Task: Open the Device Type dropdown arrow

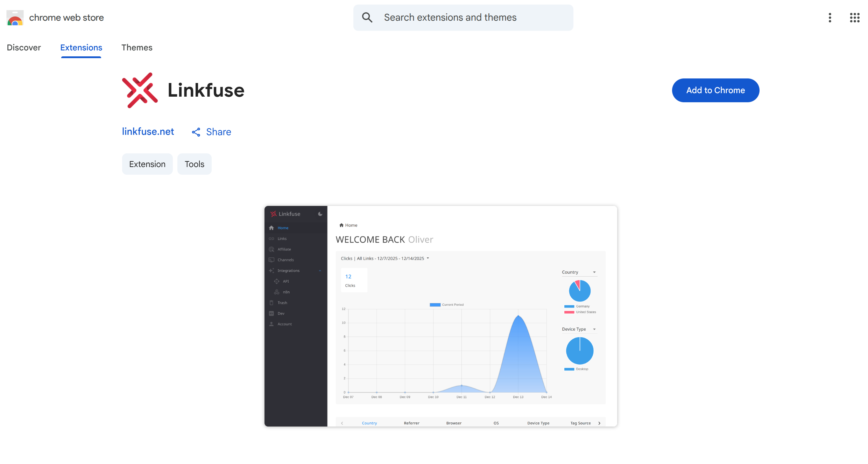Action: (594, 330)
